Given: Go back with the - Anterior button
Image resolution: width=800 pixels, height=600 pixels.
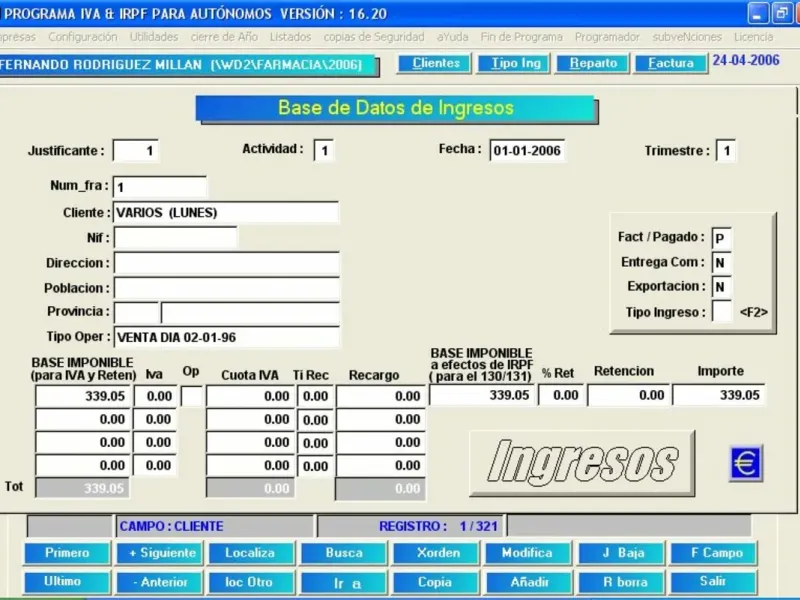Looking at the screenshot, I should click(x=160, y=582).
